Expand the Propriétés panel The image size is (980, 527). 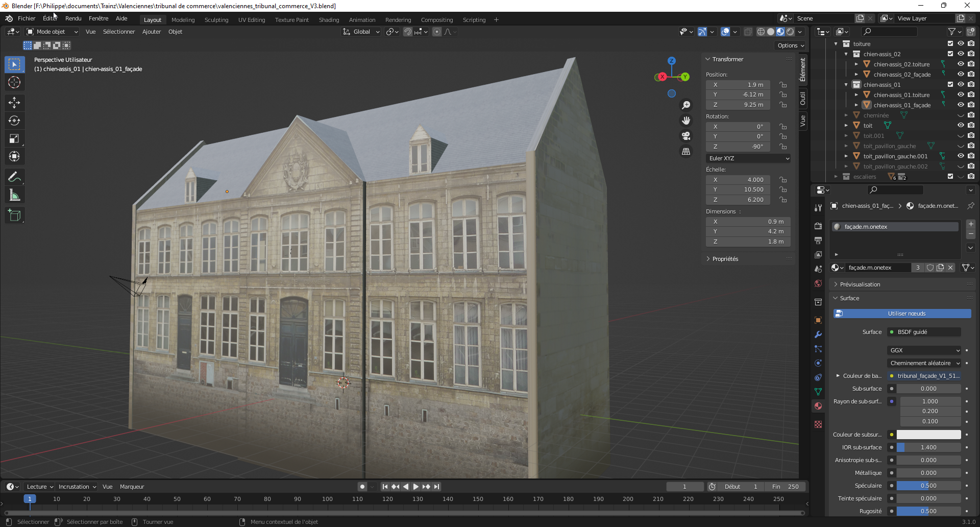(x=725, y=259)
